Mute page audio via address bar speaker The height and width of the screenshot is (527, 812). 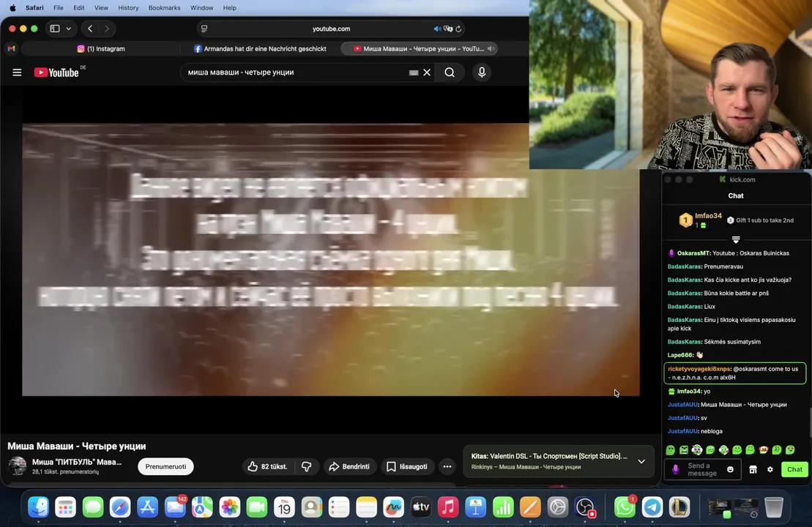(437, 29)
